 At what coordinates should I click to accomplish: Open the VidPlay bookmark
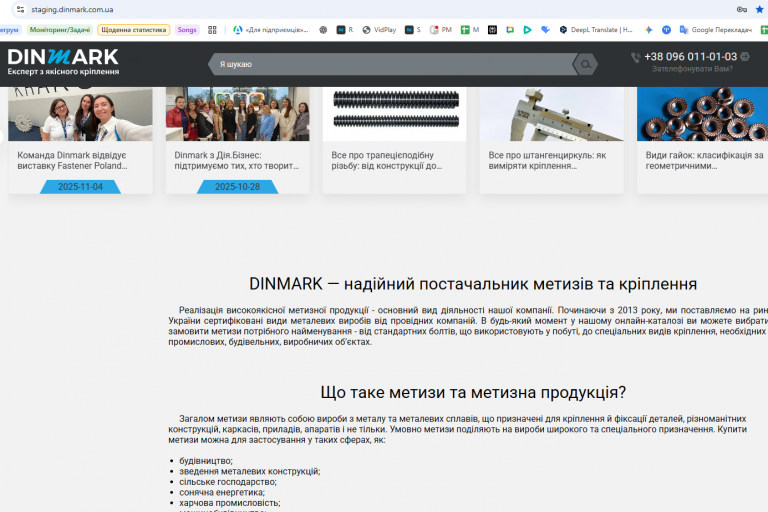[x=379, y=30]
